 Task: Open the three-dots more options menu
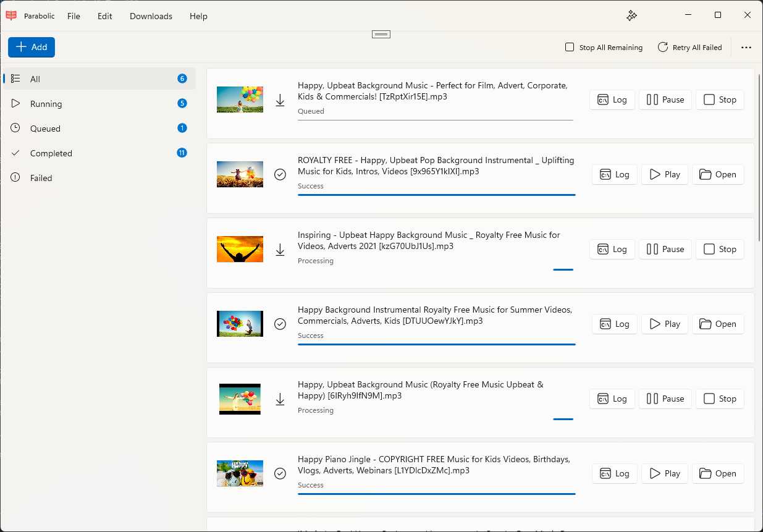coord(746,47)
